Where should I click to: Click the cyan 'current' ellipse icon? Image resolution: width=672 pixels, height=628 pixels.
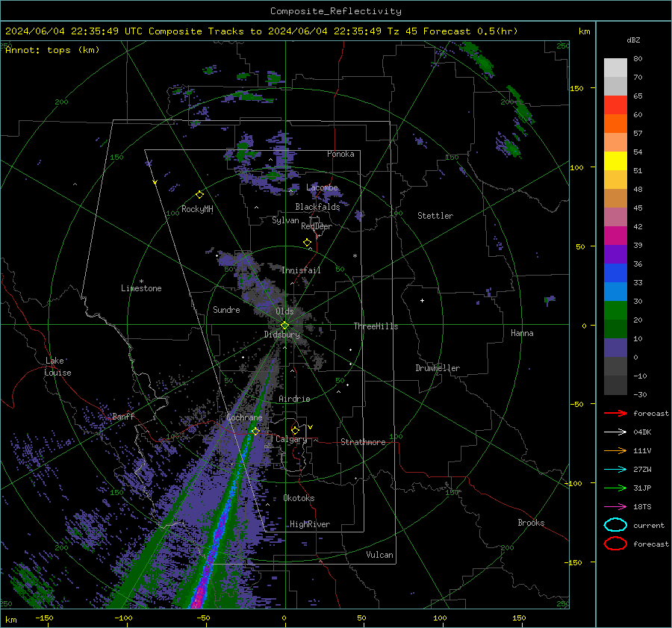(x=615, y=525)
